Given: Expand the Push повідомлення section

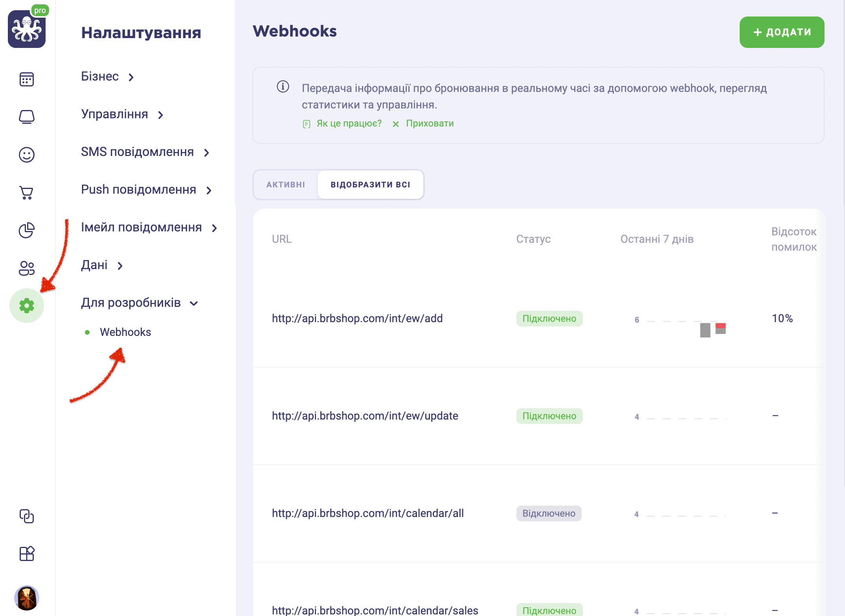Looking at the screenshot, I should coord(147,189).
